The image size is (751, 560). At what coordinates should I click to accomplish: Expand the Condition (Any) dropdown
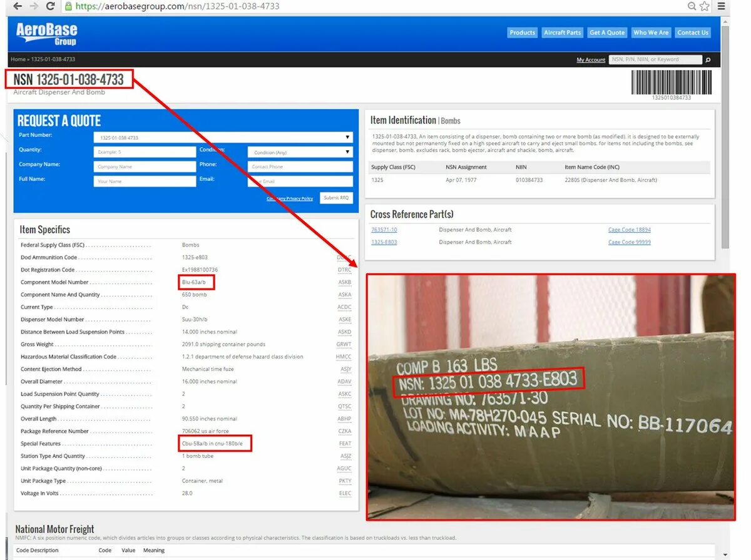point(300,152)
